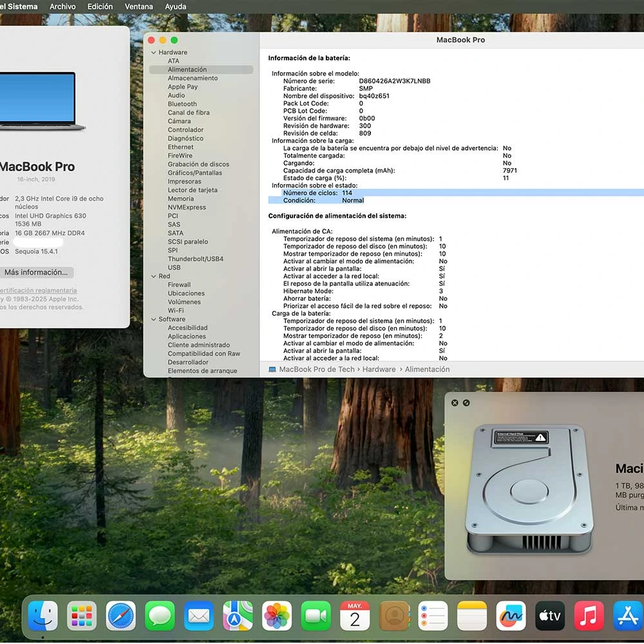Collapse the Hardware section in the sidebar
Image resolution: width=644 pixels, height=644 pixels.
tap(154, 53)
